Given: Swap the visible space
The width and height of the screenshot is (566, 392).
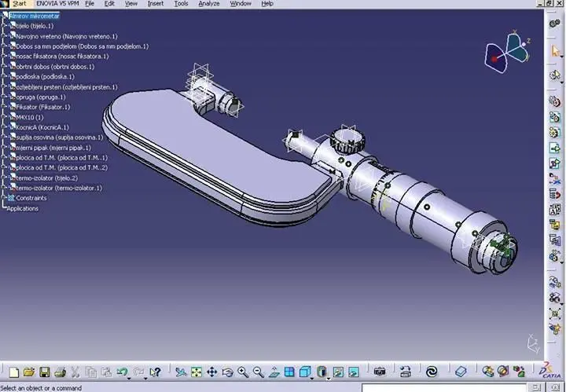Looking at the screenshot, I should point(354,372).
